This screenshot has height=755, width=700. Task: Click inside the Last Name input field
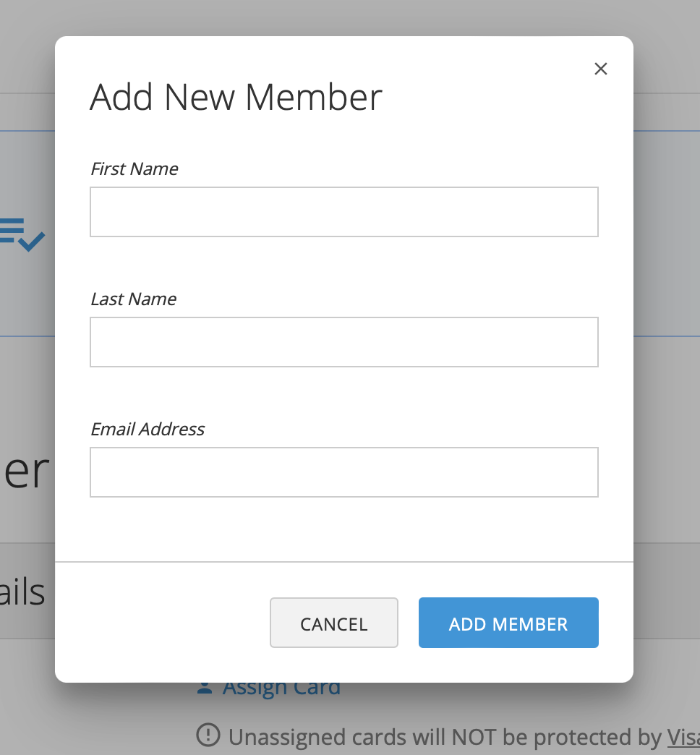(x=343, y=341)
